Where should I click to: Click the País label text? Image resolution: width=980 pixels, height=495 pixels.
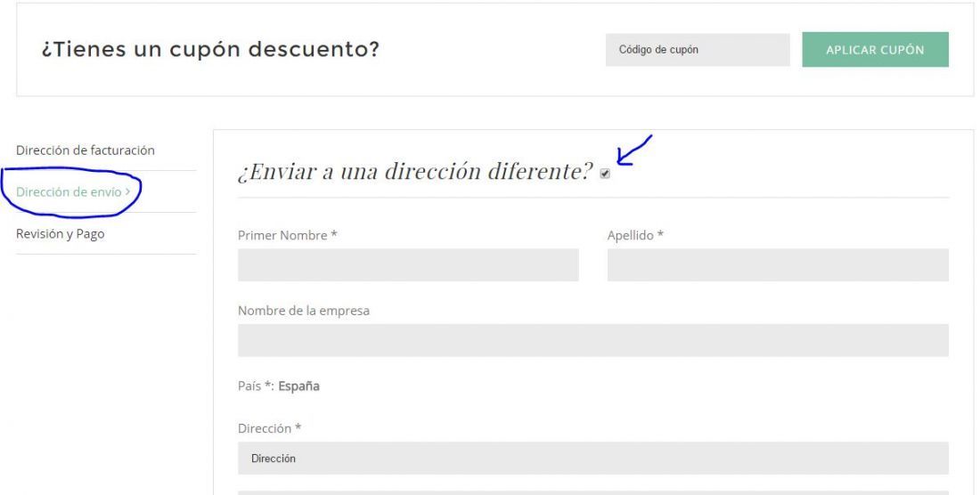click(x=249, y=385)
